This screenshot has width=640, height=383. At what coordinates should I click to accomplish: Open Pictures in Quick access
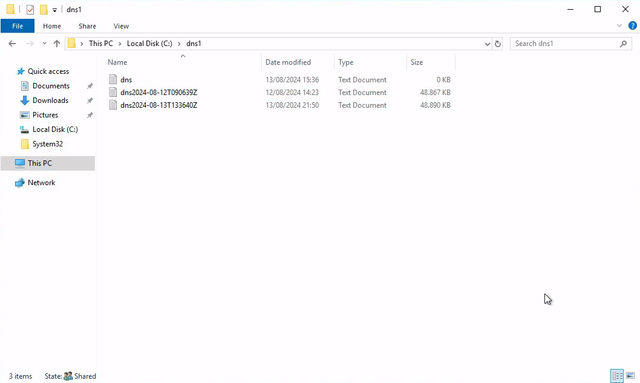45,115
